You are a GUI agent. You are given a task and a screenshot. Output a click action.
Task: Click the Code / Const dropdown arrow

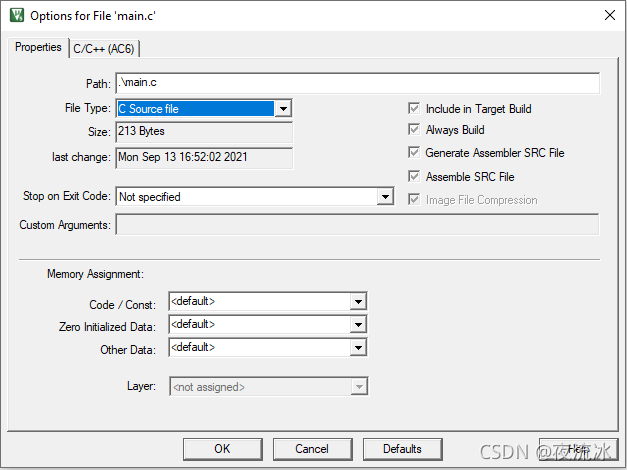(358, 301)
